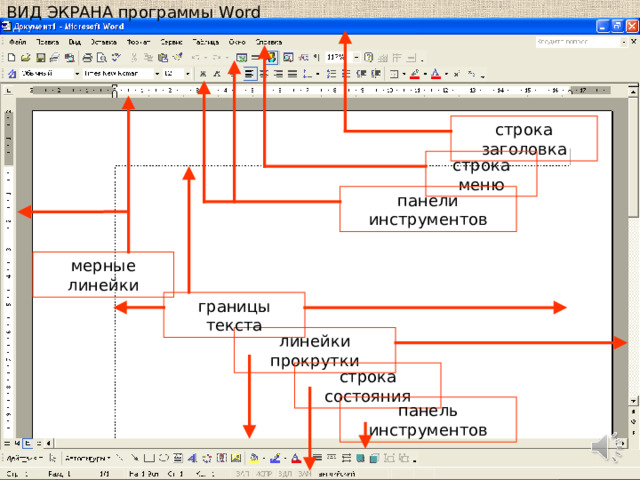Image resolution: width=640 pixels, height=480 pixels.
Task: Decrease the paragraph indent
Action: [361, 74]
